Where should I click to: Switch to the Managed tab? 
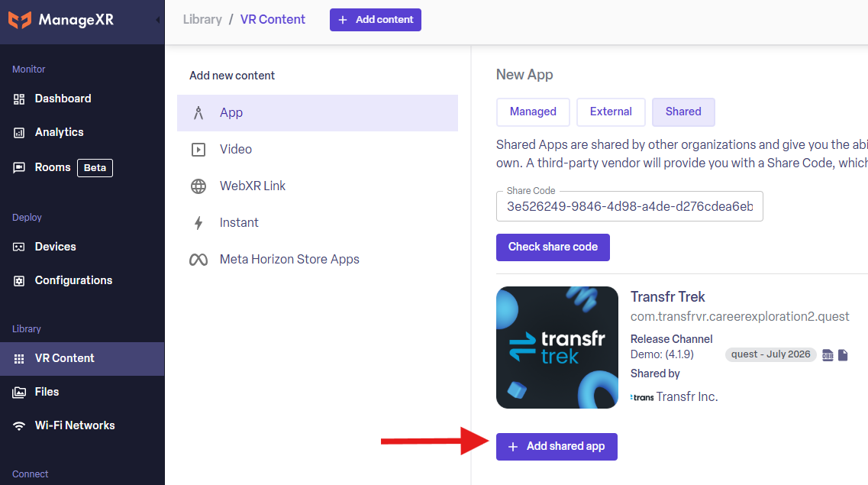coord(533,112)
